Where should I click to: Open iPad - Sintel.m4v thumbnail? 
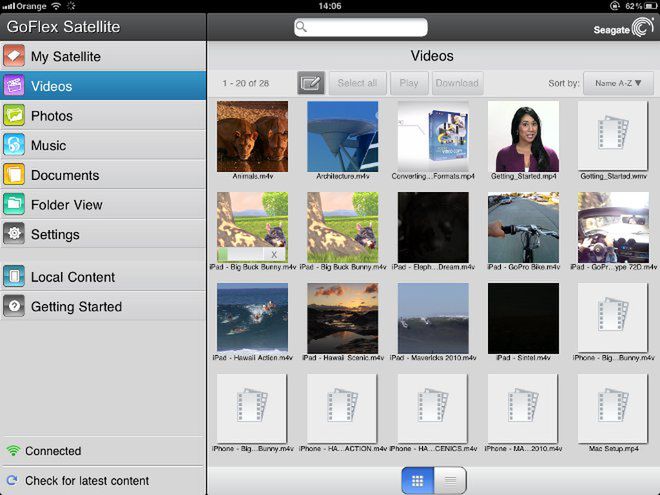(x=523, y=318)
